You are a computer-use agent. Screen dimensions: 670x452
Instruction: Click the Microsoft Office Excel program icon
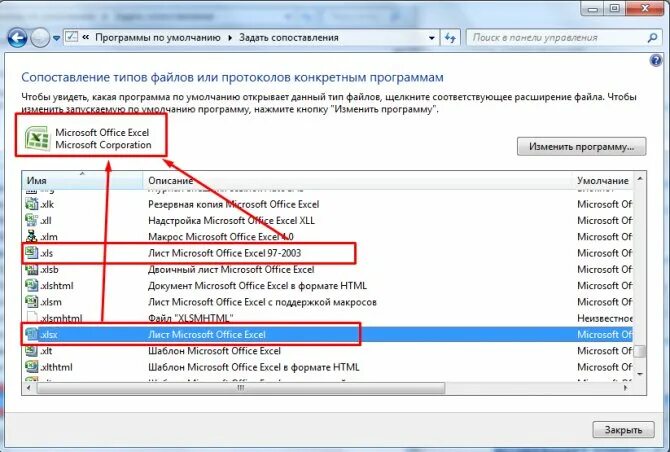[x=37, y=138]
